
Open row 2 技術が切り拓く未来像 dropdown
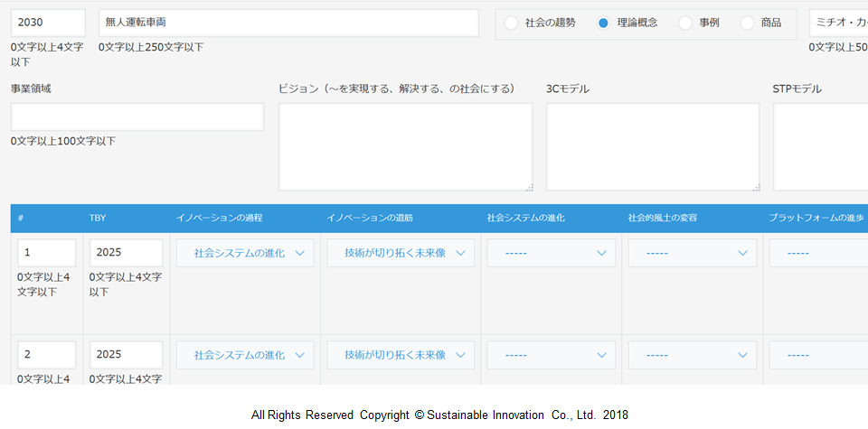click(x=400, y=355)
